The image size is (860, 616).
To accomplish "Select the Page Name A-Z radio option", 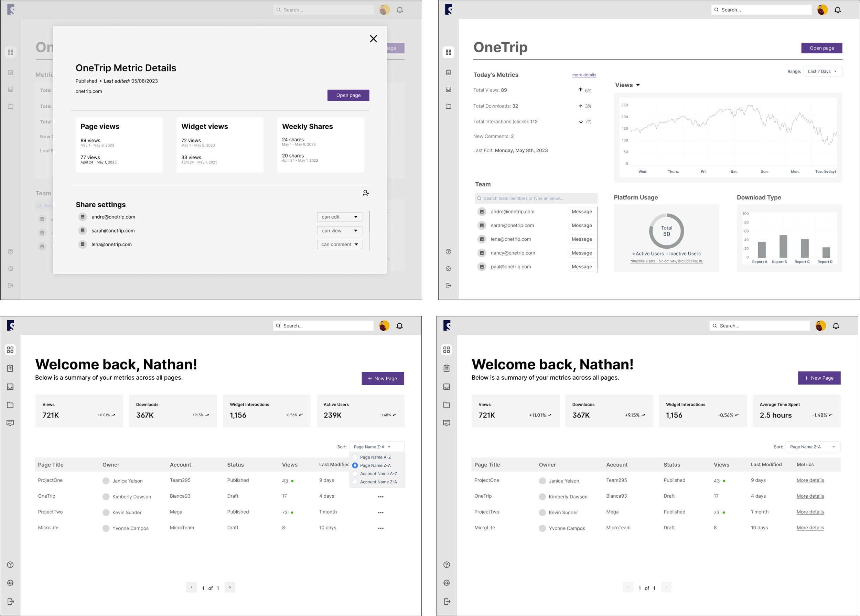I will pos(355,457).
